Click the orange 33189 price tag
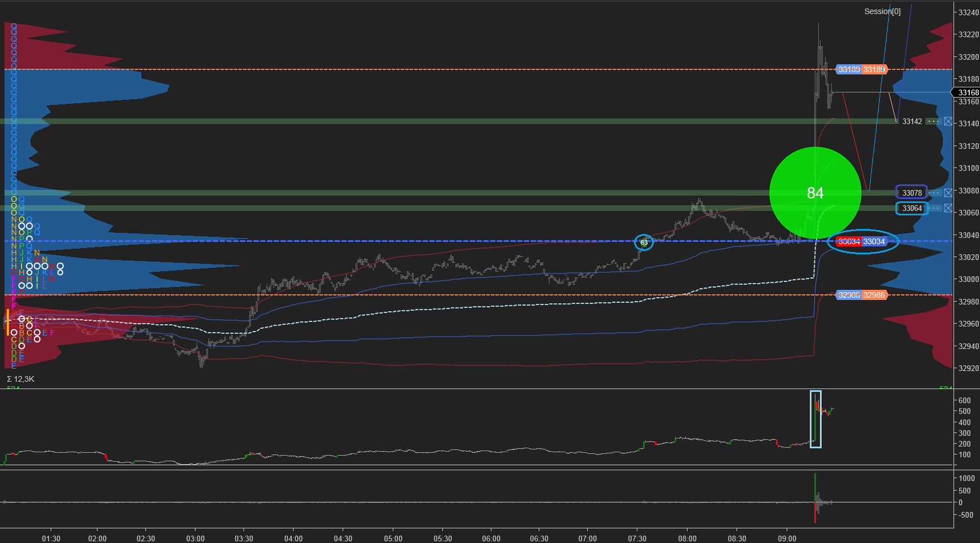 (875, 69)
